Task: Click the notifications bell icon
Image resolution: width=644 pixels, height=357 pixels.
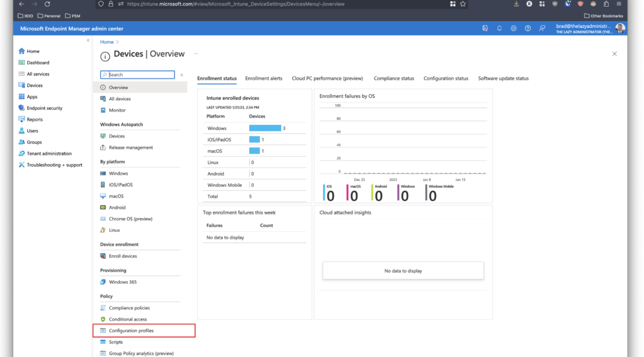Action: [x=499, y=29]
